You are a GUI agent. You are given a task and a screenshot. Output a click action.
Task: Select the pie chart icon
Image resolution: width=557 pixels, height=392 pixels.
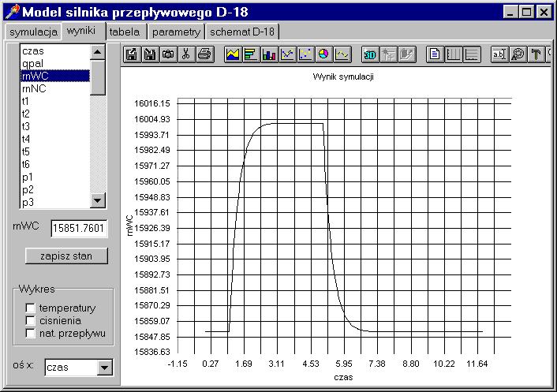(x=323, y=54)
